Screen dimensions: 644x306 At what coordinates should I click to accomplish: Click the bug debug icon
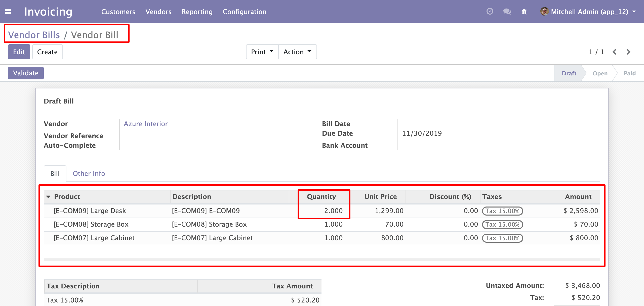click(524, 12)
